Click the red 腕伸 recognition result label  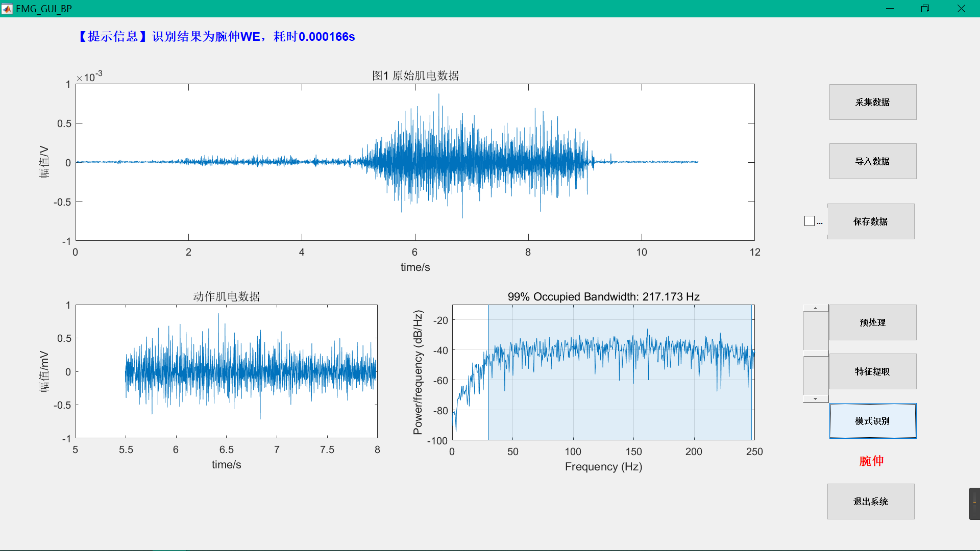click(872, 461)
